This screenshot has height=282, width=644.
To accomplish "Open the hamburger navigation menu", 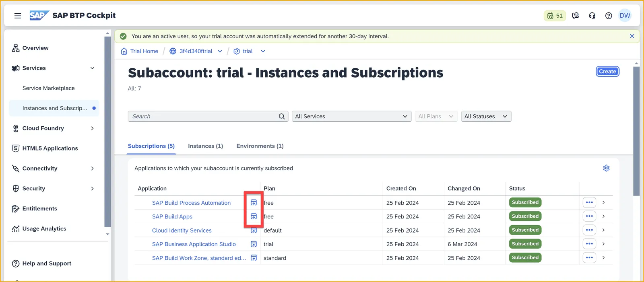I will point(18,16).
